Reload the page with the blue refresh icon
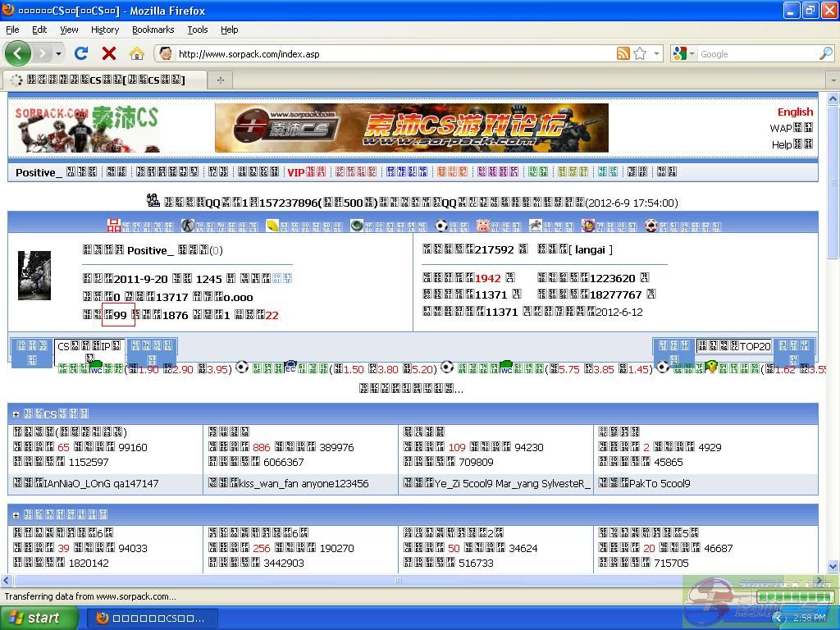The image size is (840, 630). [x=81, y=53]
